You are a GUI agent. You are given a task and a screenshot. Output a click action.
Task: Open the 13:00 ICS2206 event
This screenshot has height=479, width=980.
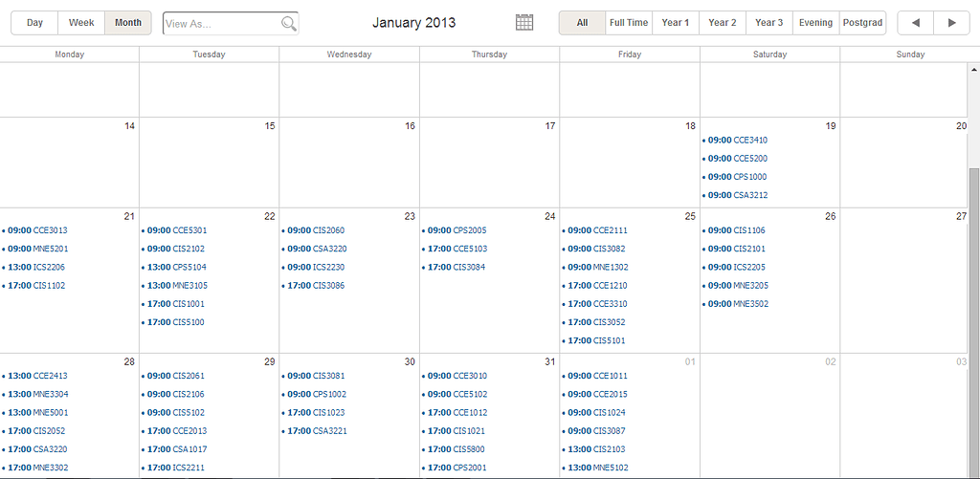click(36, 268)
